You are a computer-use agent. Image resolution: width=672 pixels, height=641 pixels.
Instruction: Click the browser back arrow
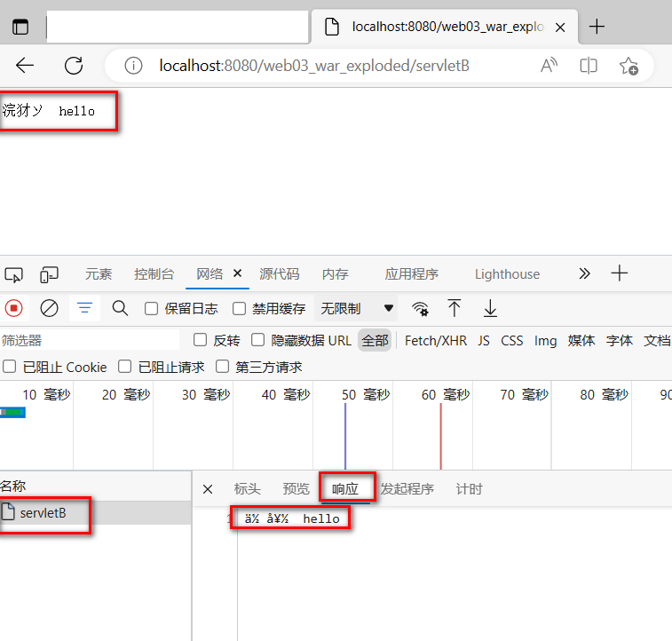point(25,66)
